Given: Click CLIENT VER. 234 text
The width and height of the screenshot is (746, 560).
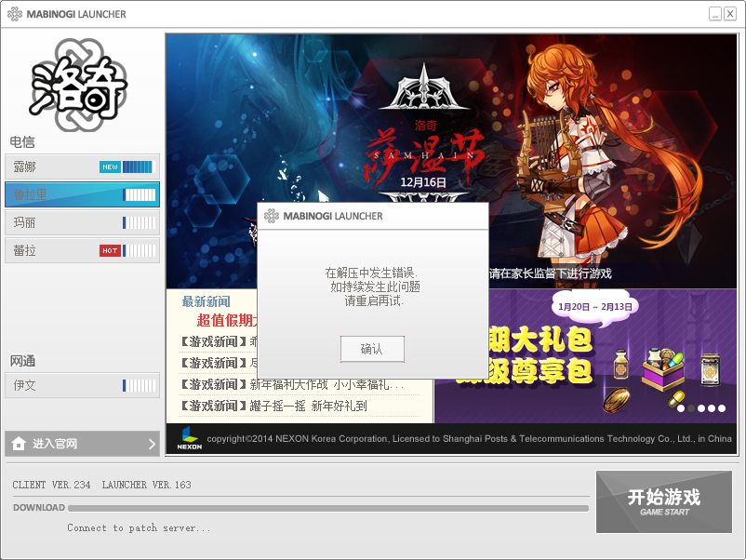Looking at the screenshot, I should (51, 485).
